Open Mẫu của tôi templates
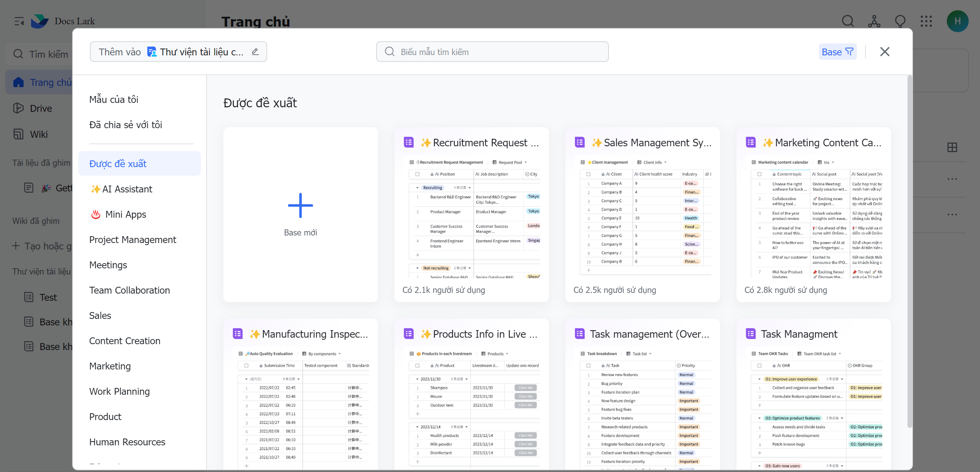 point(113,99)
